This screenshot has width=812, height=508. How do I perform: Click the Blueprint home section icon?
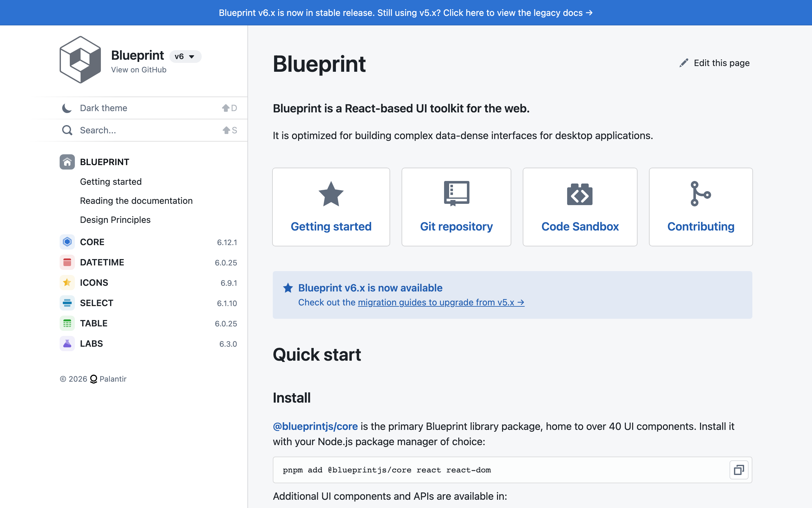point(67,162)
